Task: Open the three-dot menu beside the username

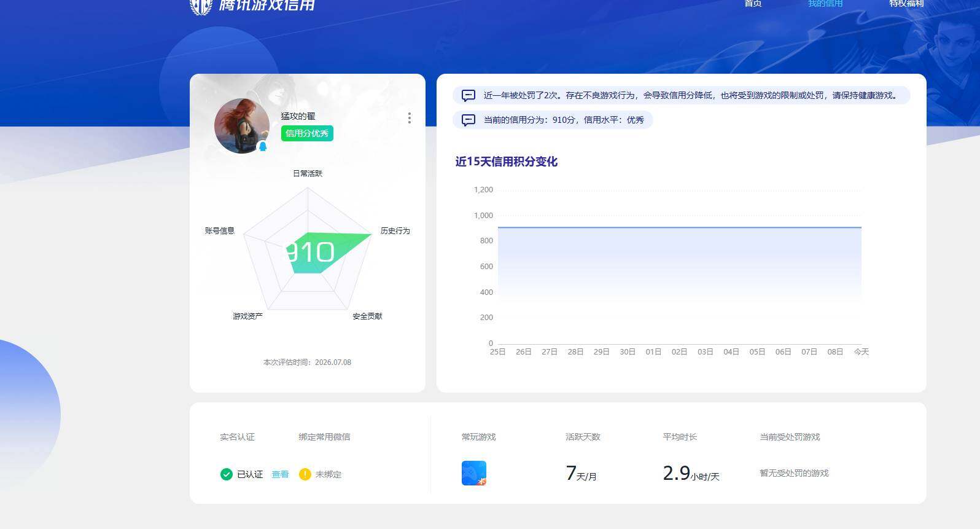Action: click(409, 118)
